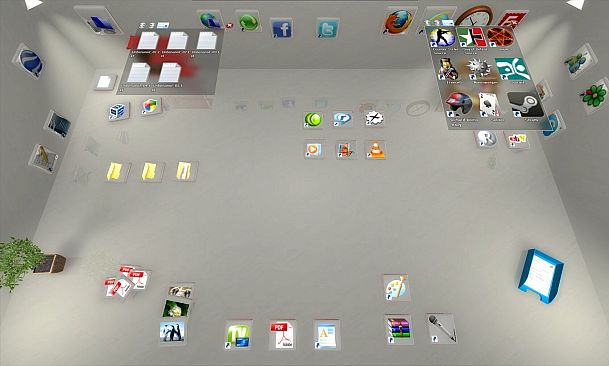Click the blue sticky note tray
609x366 pixels.
pos(541,277)
